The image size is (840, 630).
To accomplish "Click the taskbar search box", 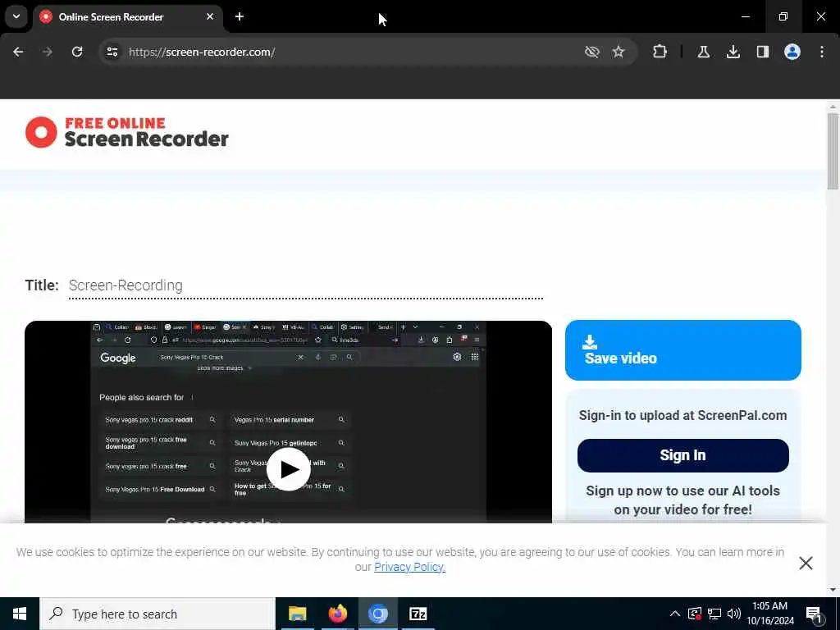I will (157, 614).
